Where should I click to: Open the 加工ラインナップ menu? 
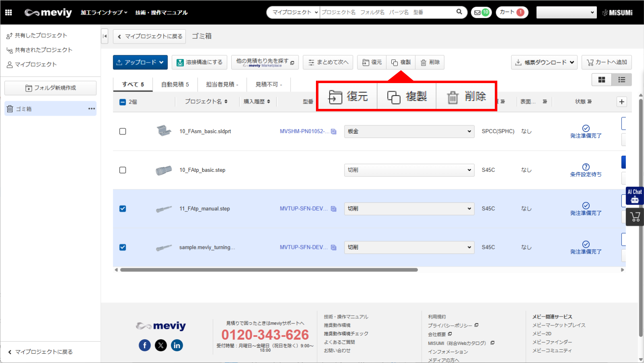104,13
